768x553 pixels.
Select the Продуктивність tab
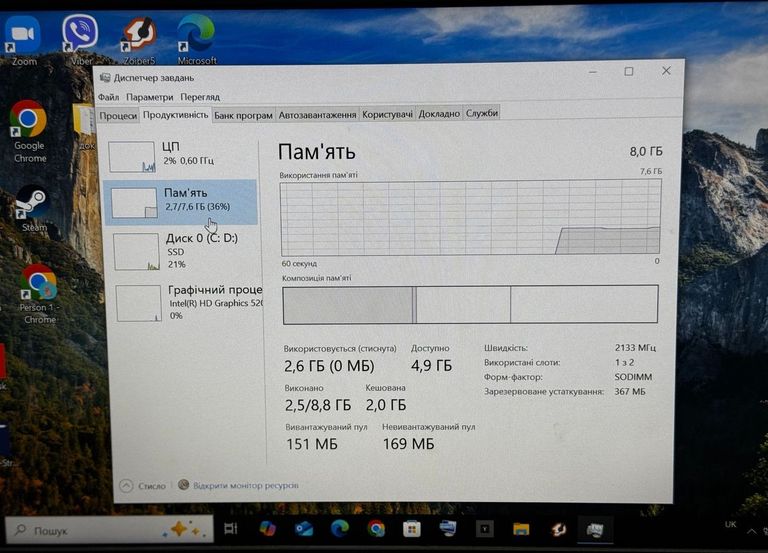point(175,115)
